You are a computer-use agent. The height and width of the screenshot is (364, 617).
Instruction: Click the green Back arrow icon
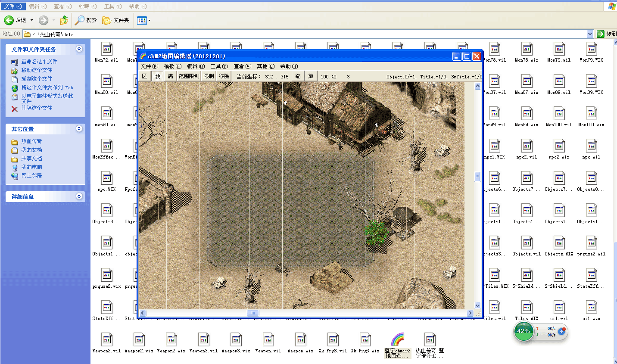[x=9, y=20]
